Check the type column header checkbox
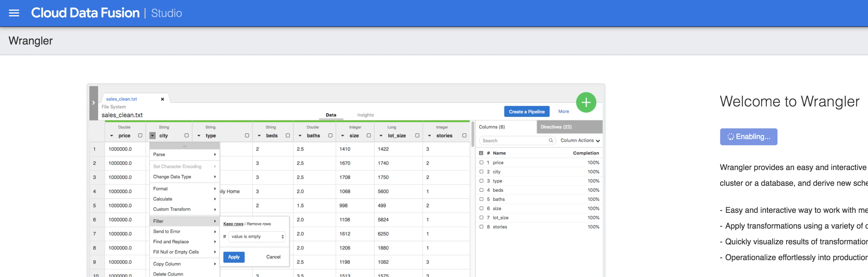 pyautogui.click(x=247, y=136)
